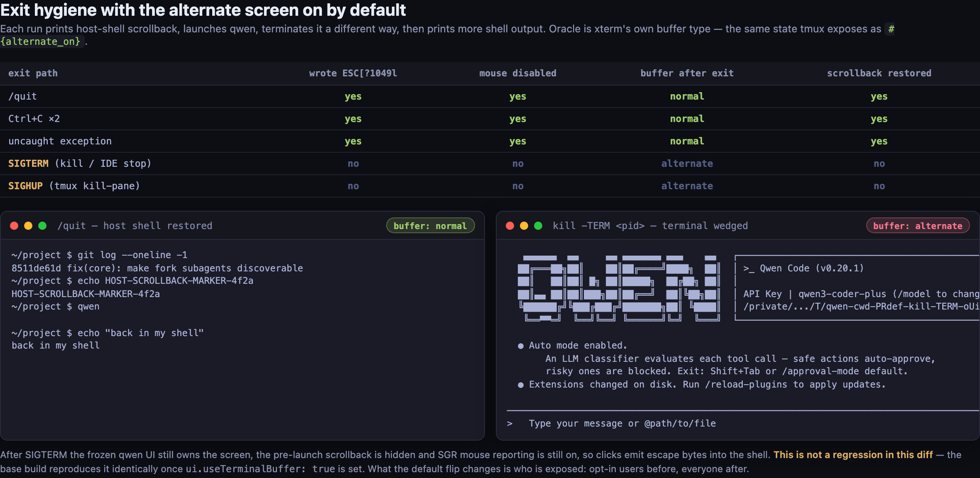The height and width of the screenshot is (478, 980).
Task: Click the 'wrote ESC[?1049l' column header
Action: 353,73
